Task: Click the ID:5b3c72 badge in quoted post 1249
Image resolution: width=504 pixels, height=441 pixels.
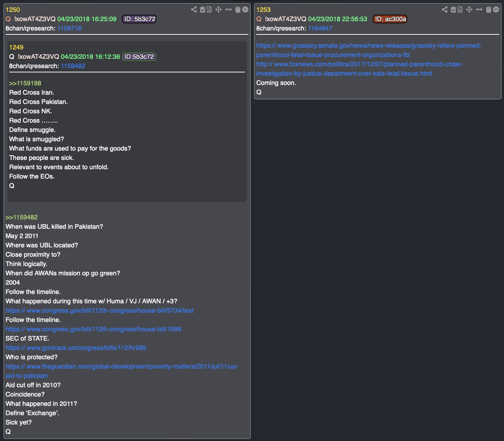Action: (139, 57)
